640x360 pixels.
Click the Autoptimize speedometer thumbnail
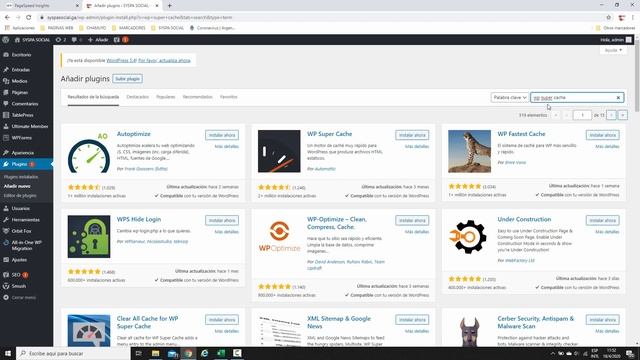click(89, 151)
